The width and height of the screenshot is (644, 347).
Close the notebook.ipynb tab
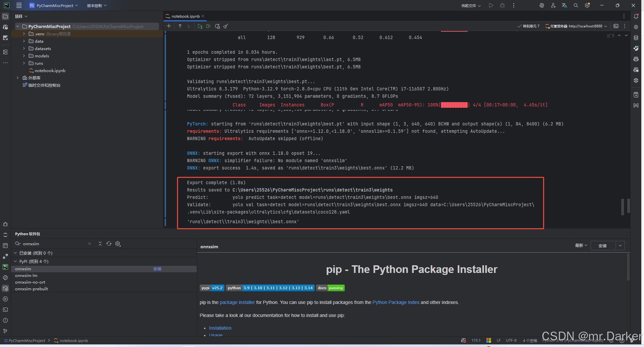tap(203, 16)
